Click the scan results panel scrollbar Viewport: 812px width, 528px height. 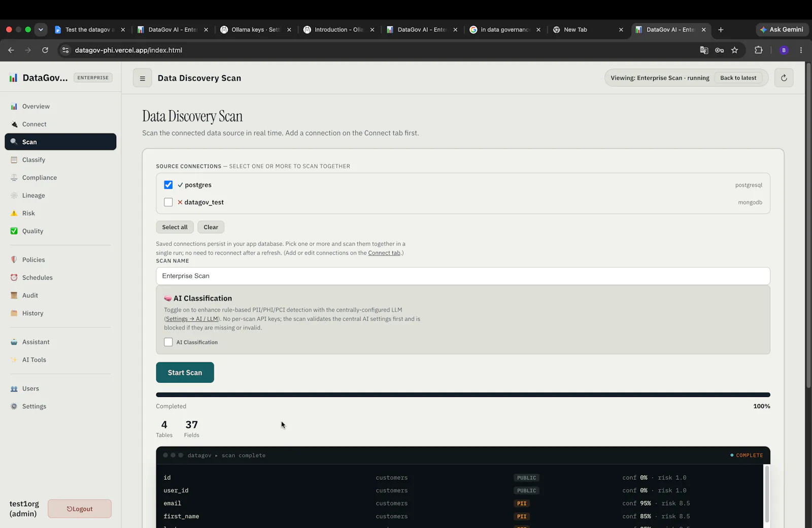click(767, 493)
